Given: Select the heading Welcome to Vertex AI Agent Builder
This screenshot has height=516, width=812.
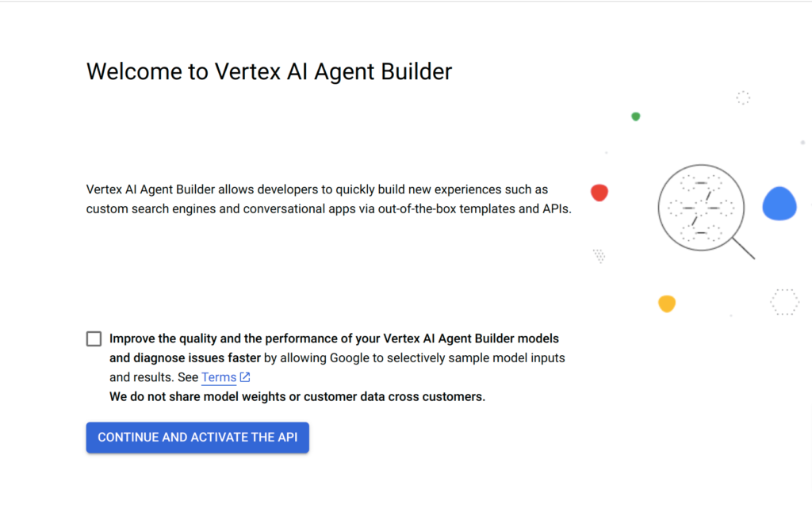Looking at the screenshot, I should click(269, 71).
